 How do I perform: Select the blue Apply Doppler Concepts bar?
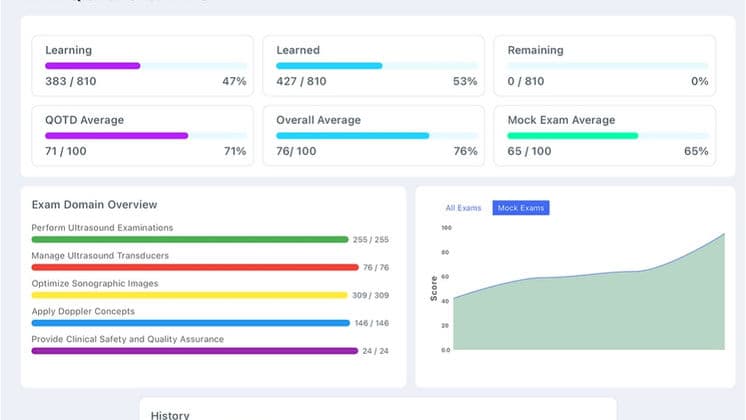191,323
